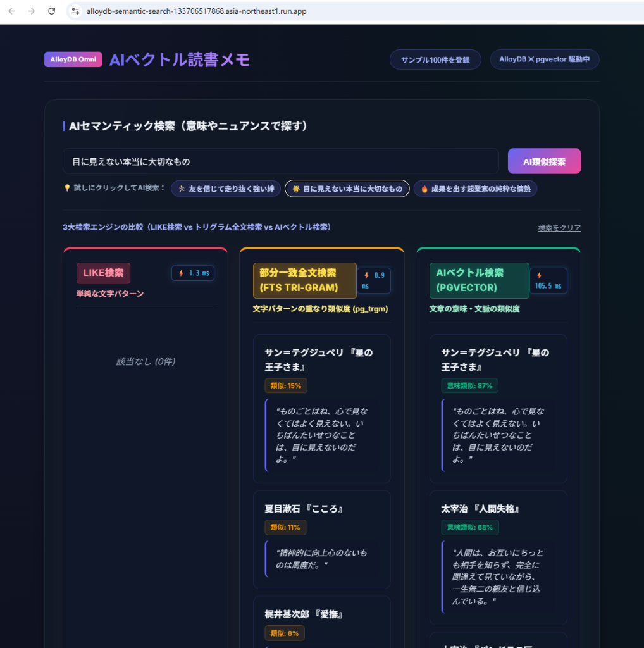The height and width of the screenshot is (648, 644).
Task: Click the 類似: 8% score badge
Action: coord(285,633)
